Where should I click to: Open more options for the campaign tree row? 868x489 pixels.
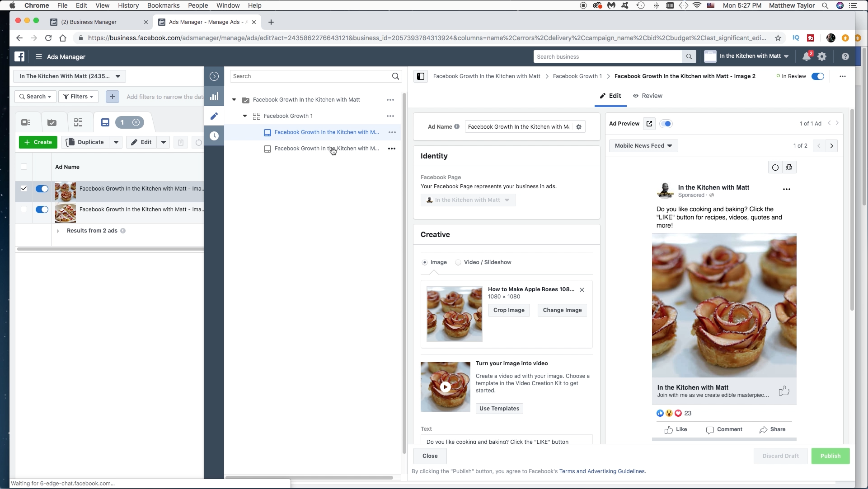[390, 100]
